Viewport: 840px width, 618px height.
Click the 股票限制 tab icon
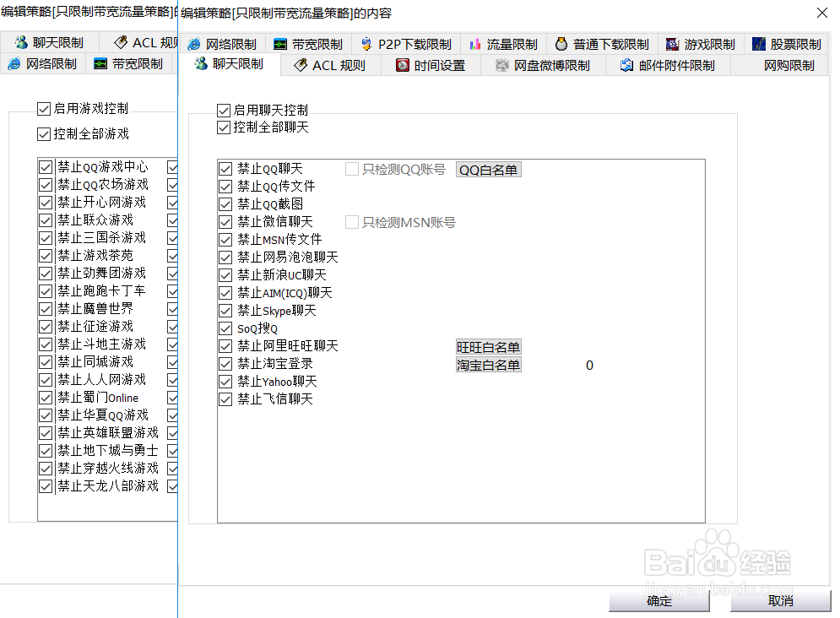(759, 44)
